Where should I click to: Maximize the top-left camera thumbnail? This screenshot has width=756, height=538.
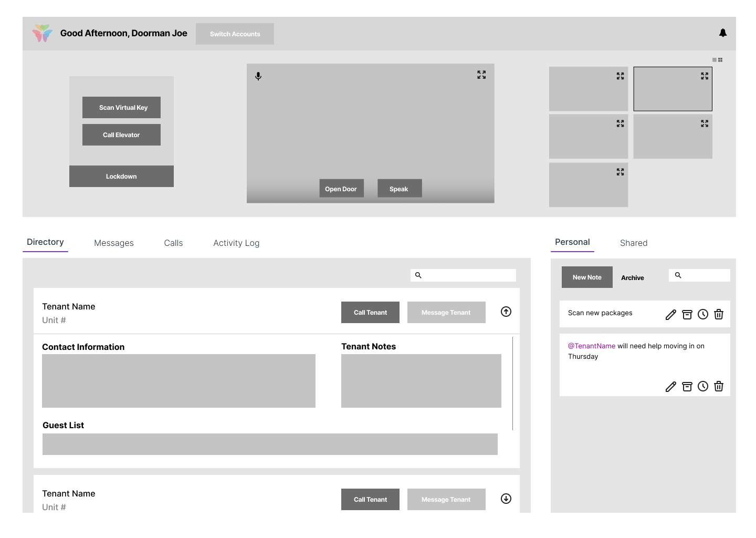(620, 76)
